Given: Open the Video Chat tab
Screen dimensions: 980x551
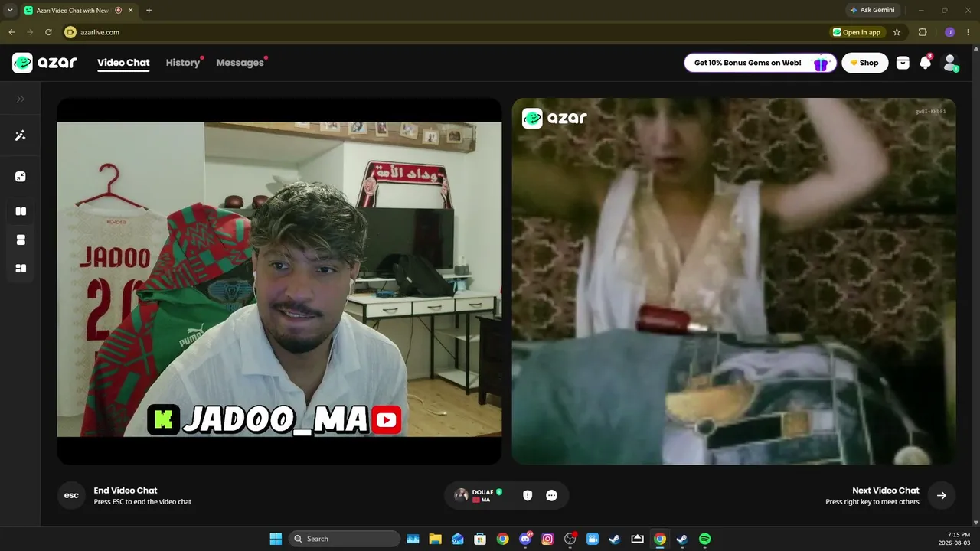Looking at the screenshot, I should tap(123, 63).
